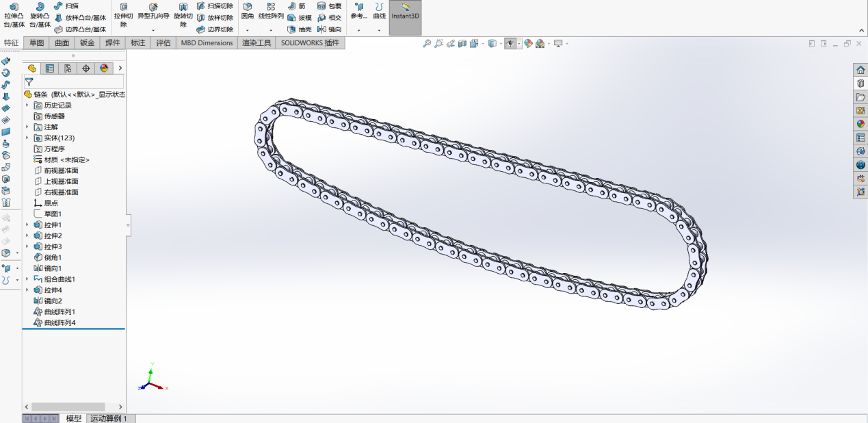
Task: Click the zoom to area magnifier icon
Action: tap(438, 44)
